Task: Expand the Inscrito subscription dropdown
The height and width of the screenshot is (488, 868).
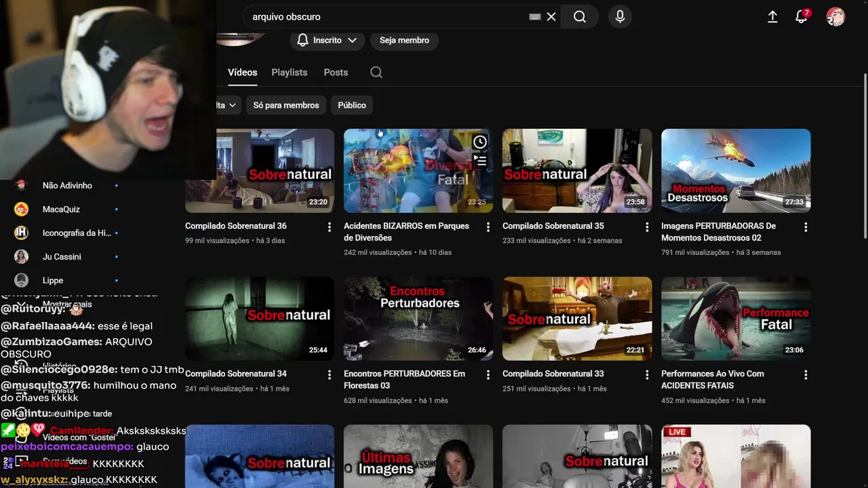Action: (327, 40)
